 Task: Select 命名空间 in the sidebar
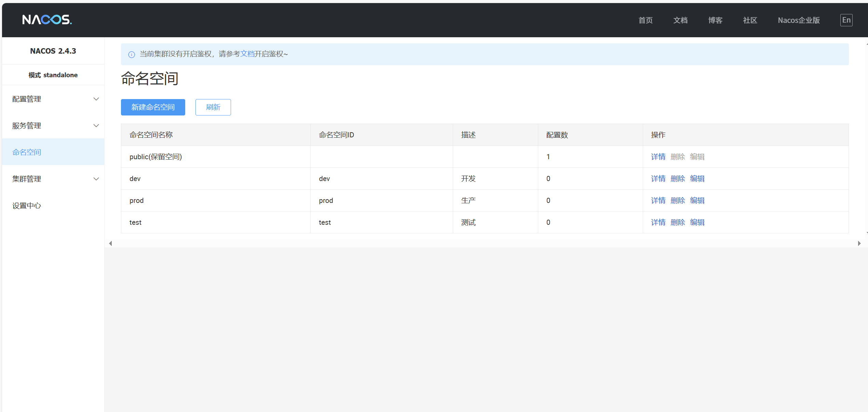coord(53,152)
